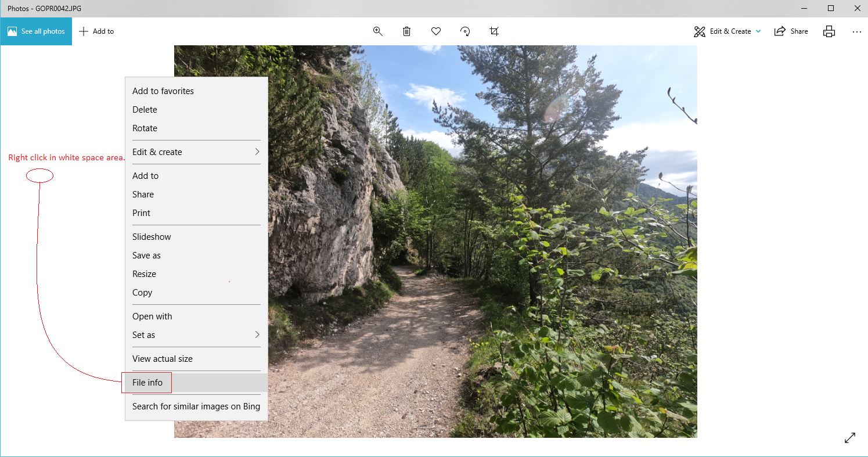Choose Add to favorites in context menu

[x=196, y=91]
